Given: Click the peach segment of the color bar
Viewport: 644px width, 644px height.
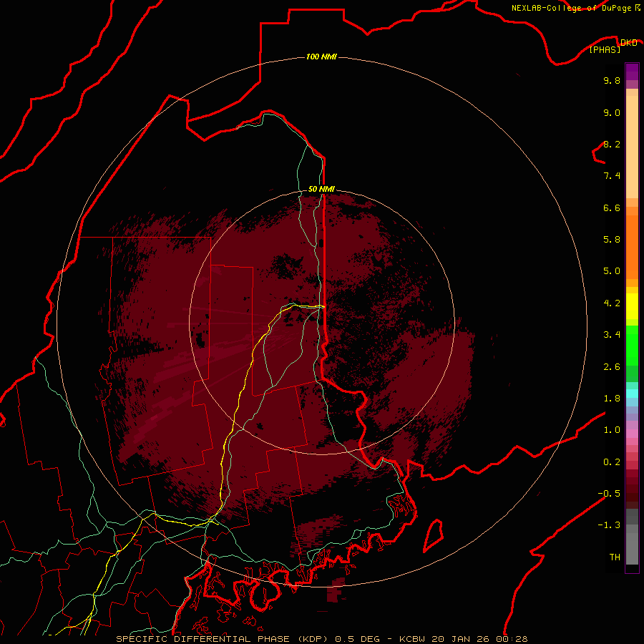Looking at the screenshot, I should (x=632, y=144).
